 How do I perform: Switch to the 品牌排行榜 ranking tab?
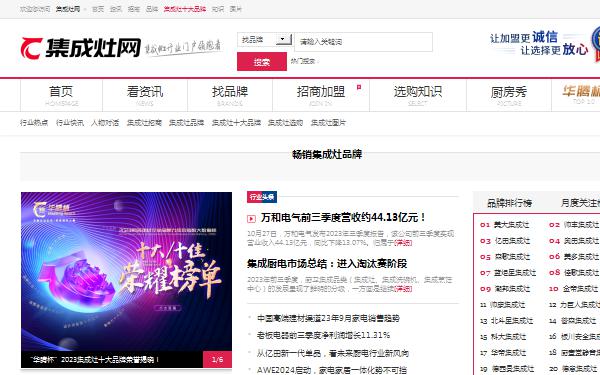[509, 203]
